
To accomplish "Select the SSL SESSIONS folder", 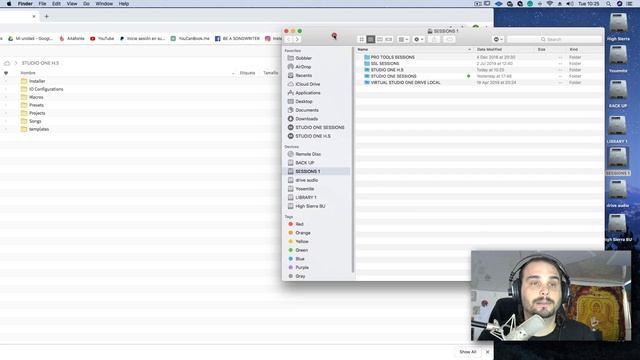I will 384,63.
